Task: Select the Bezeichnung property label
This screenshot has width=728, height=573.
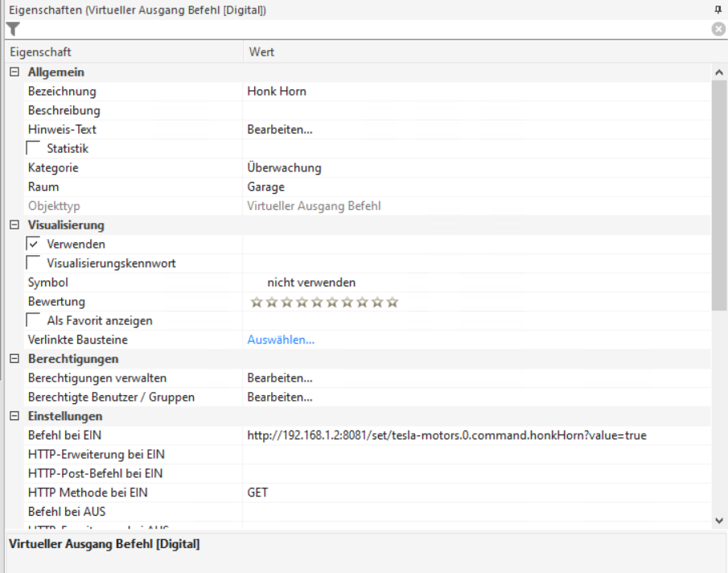Action: point(62,92)
